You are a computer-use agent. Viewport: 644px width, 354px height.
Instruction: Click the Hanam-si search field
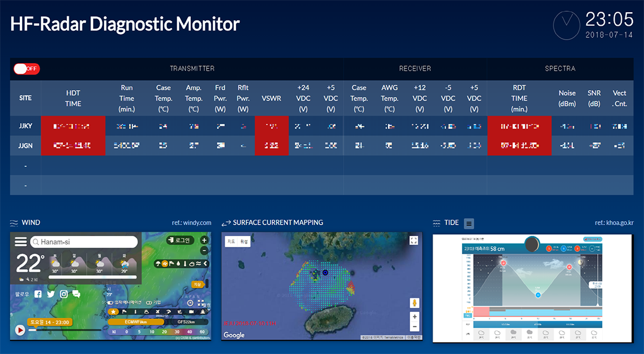(84, 242)
